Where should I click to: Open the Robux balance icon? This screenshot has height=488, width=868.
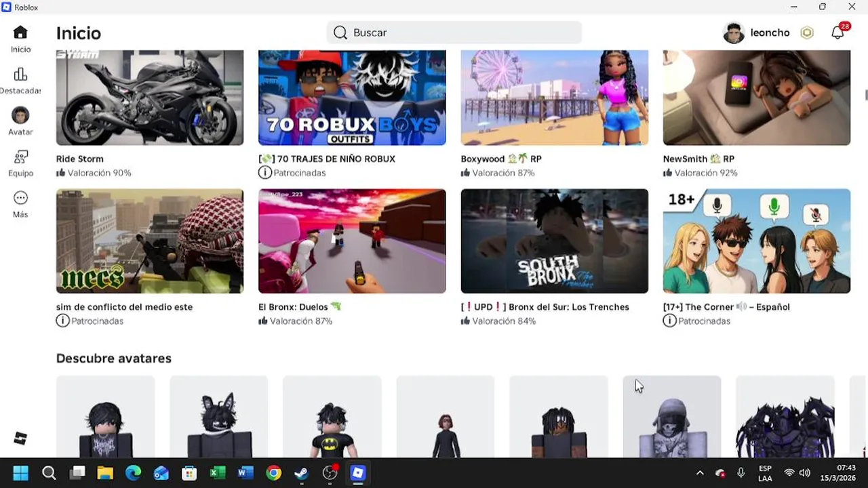[807, 33]
